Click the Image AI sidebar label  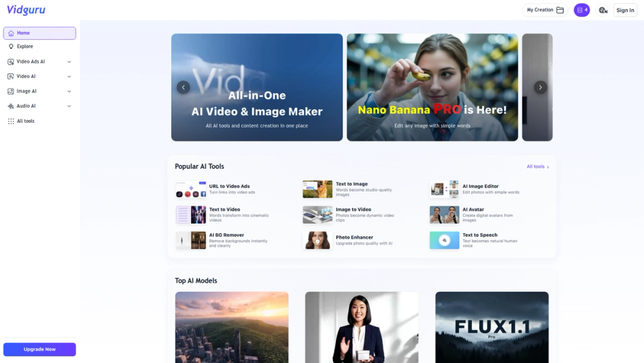click(x=26, y=92)
